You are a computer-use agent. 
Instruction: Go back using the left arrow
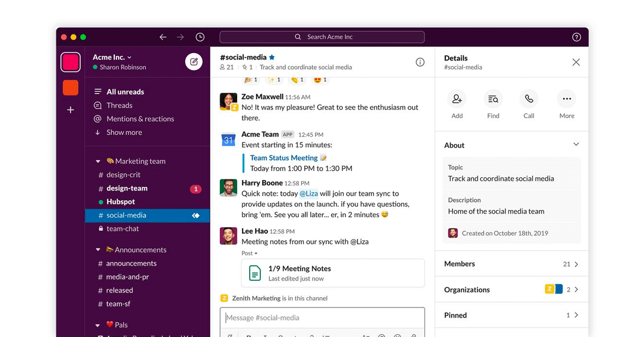click(x=163, y=37)
